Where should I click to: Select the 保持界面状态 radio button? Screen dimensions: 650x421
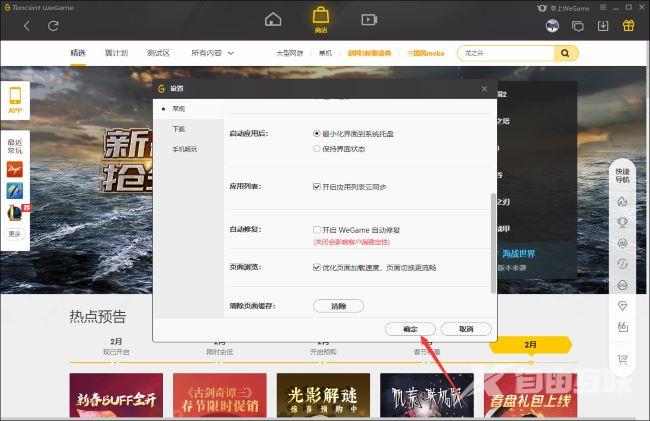(317, 148)
